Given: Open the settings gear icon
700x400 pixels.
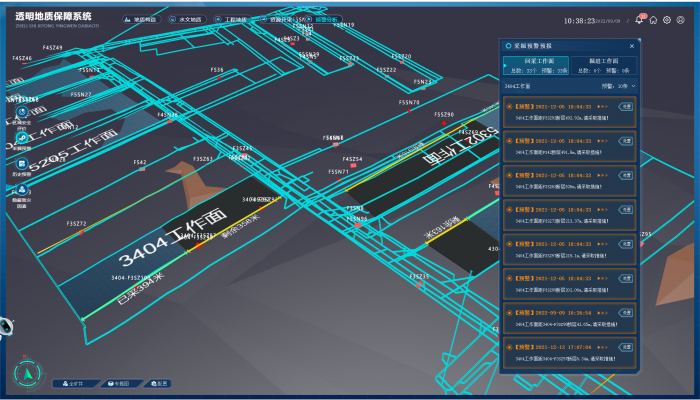Looking at the screenshot, I should pyautogui.click(x=667, y=19).
